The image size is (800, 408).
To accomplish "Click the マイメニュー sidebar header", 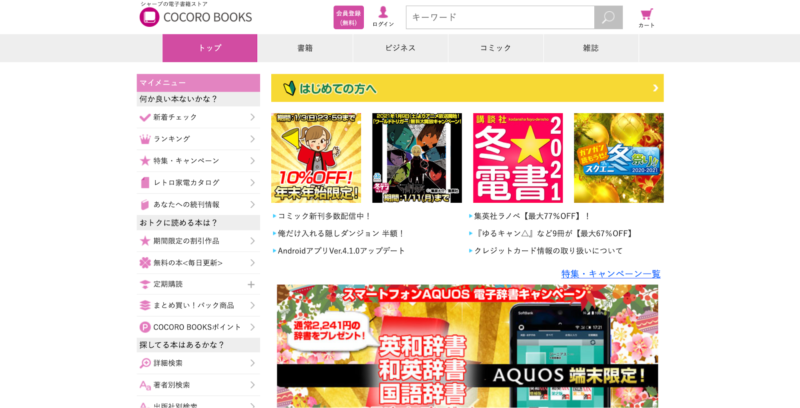I will [198, 83].
